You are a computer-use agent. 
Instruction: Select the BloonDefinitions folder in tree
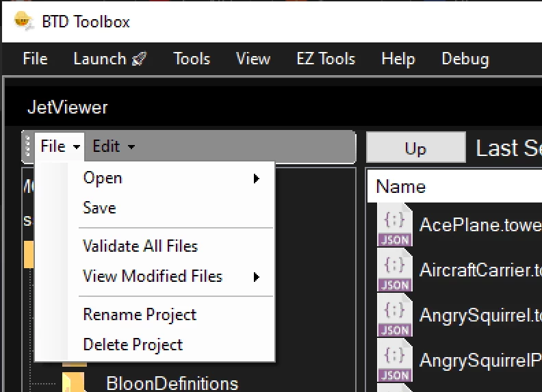coord(172,384)
